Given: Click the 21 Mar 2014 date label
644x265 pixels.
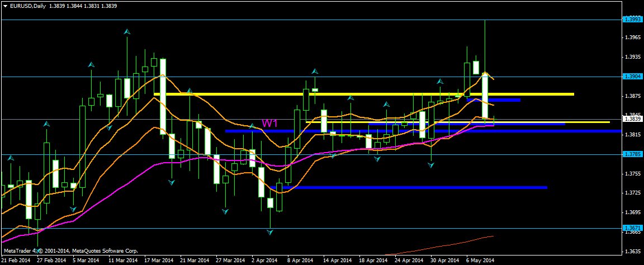Looking at the screenshot, I should (195, 261).
